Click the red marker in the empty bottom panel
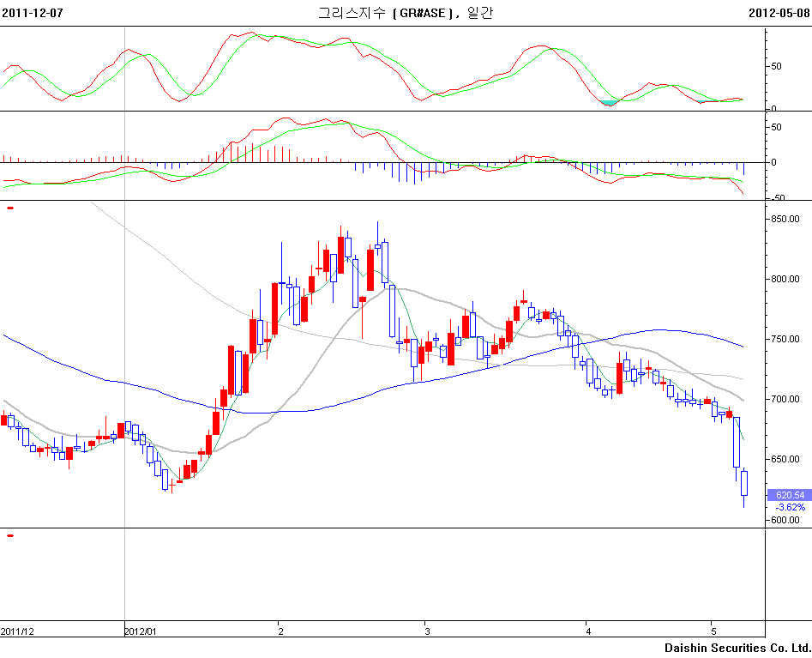812x658 pixels. [10, 535]
